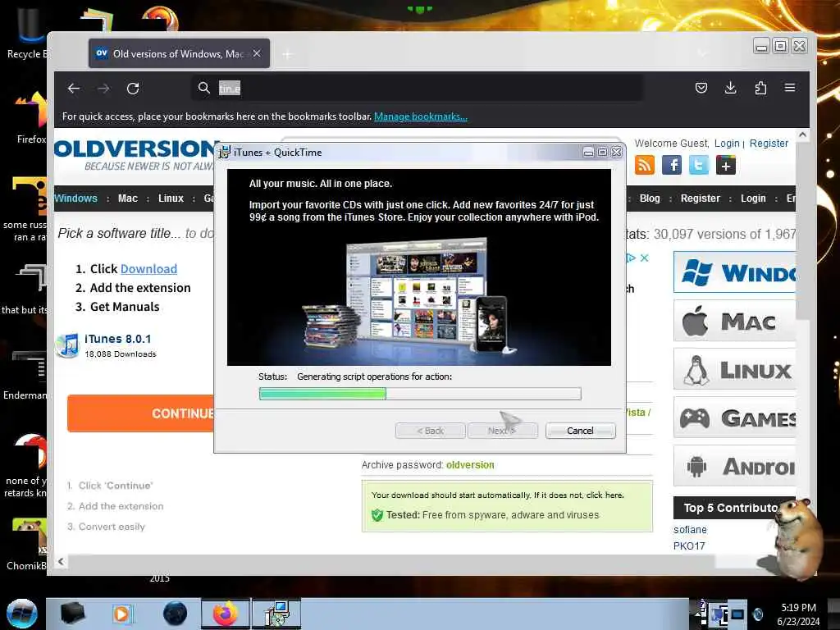The image size is (840, 630).
Task: Switch to the installer taskbar icon
Action: point(276,614)
